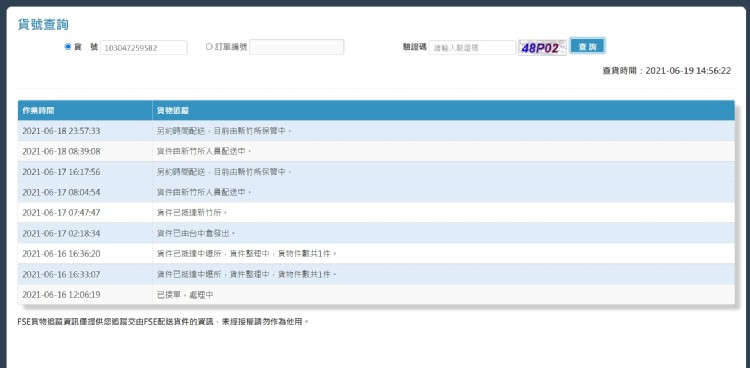Click the 訂單編號 text field
Image resolution: width=750 pixels, height=368 pixels.
point(297,47)
